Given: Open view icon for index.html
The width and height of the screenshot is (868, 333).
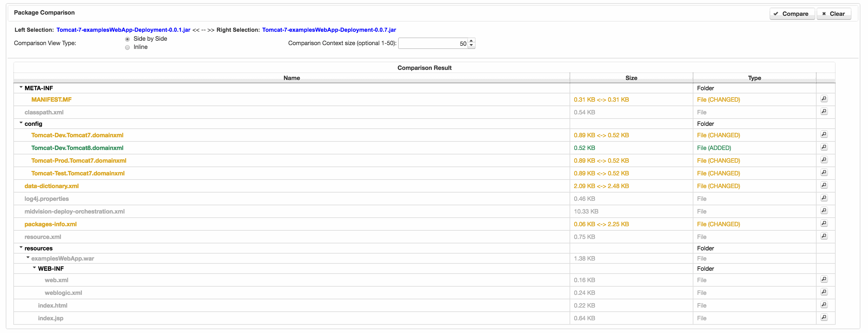Looking at the screenshot, I should click(824, 305).
